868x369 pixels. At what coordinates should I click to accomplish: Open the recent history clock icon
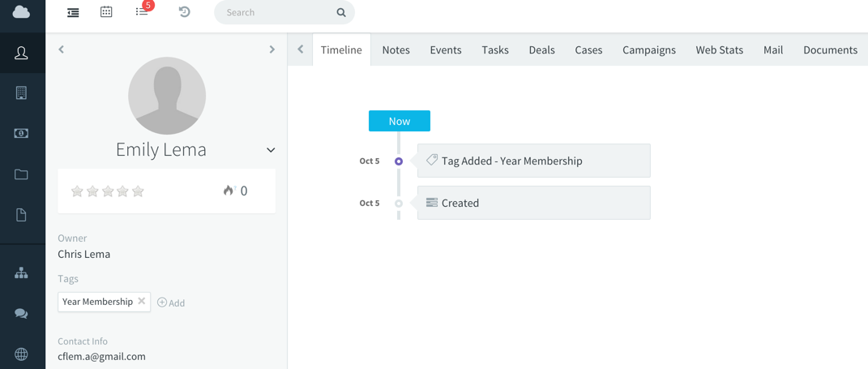pyautogui.click(x=184, y=12)
